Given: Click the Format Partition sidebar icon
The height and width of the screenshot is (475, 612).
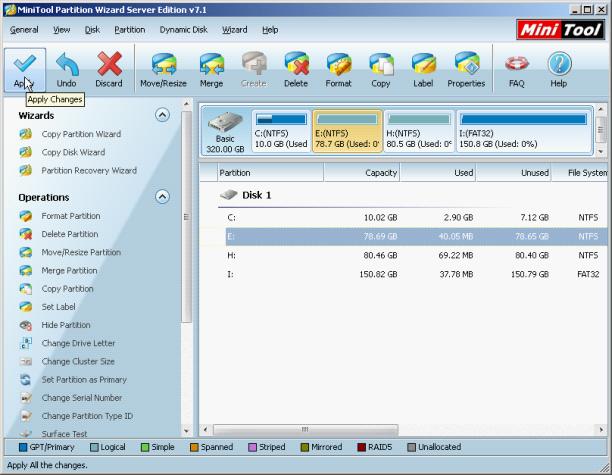Looking at the screenshot, I should [26, 216].
